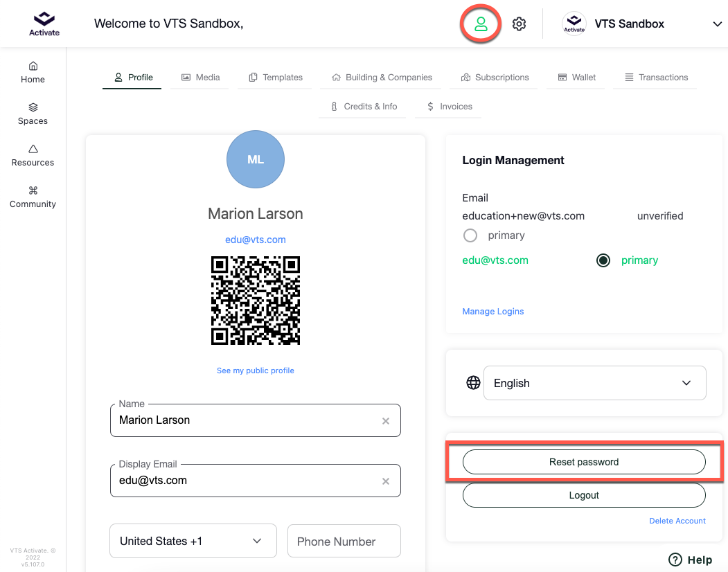
Task: Open the Building & Companies tab
Action: click(381, 78)
